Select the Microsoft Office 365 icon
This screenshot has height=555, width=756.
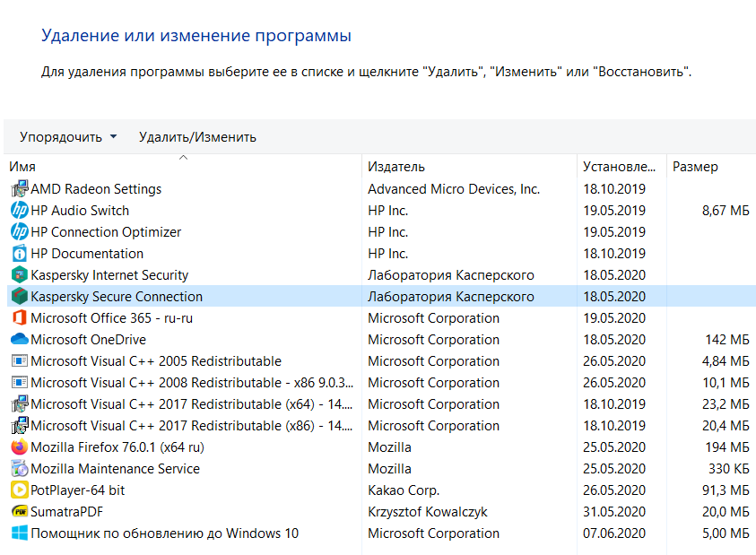tap(20, 317)
